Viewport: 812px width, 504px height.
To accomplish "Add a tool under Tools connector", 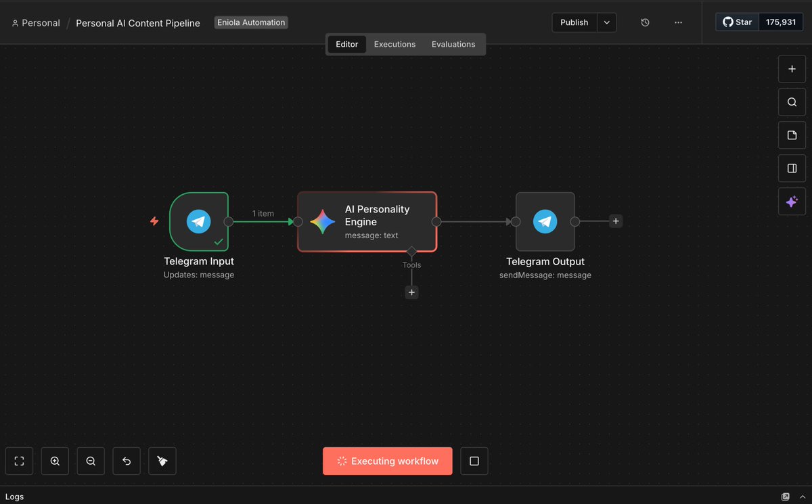I will (x=411, y=292).
